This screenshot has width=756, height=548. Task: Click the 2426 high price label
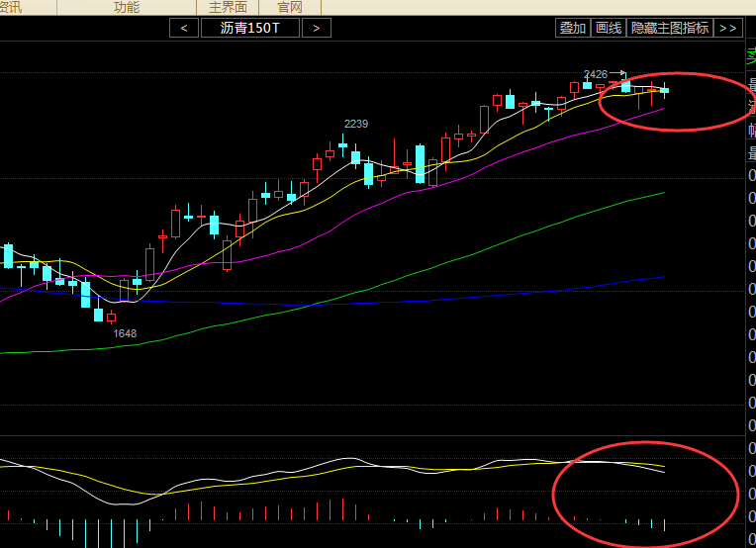596,74
